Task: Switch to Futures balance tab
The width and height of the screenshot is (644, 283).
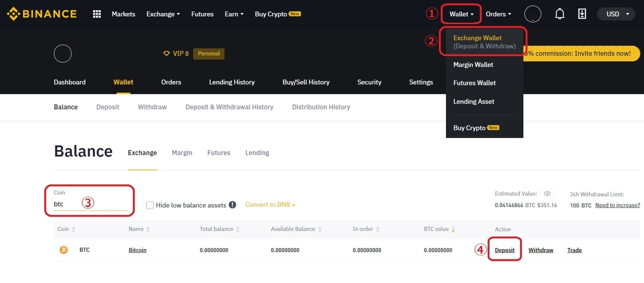Action: [219, 153]
